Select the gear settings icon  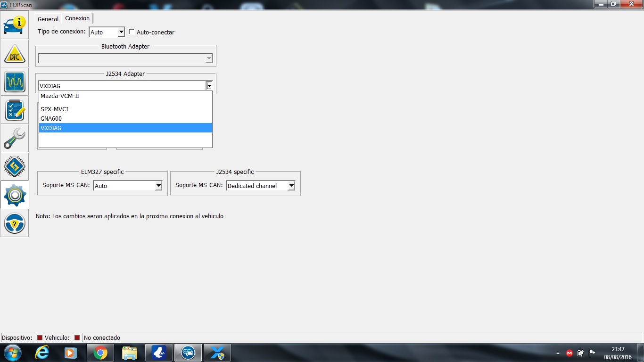[15, 195]
